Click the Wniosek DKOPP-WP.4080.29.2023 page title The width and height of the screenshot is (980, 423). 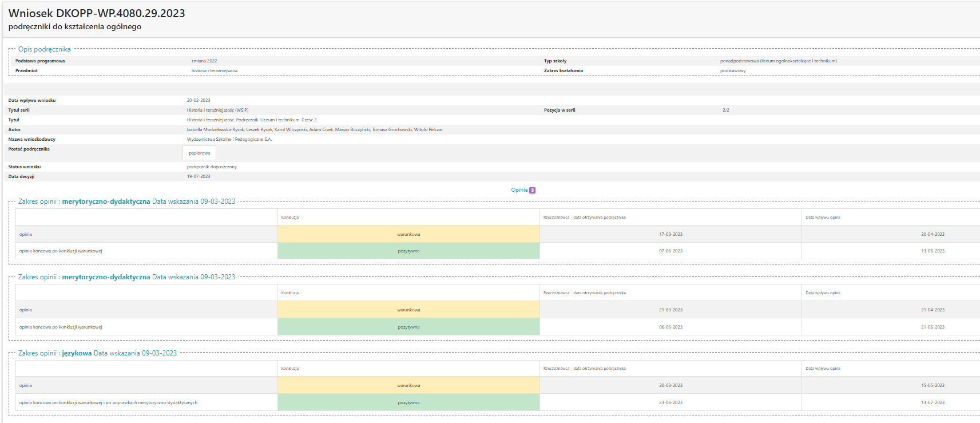[97, 13]
